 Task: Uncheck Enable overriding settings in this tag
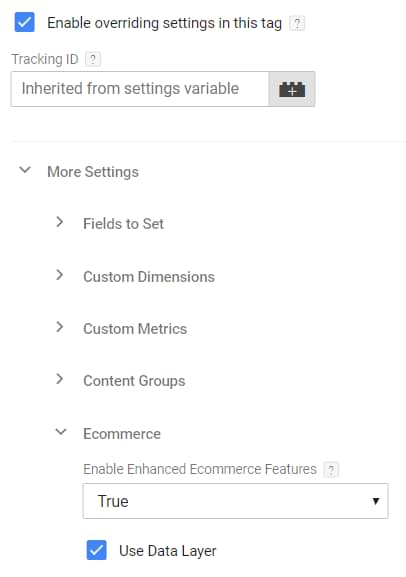[25, 22]
